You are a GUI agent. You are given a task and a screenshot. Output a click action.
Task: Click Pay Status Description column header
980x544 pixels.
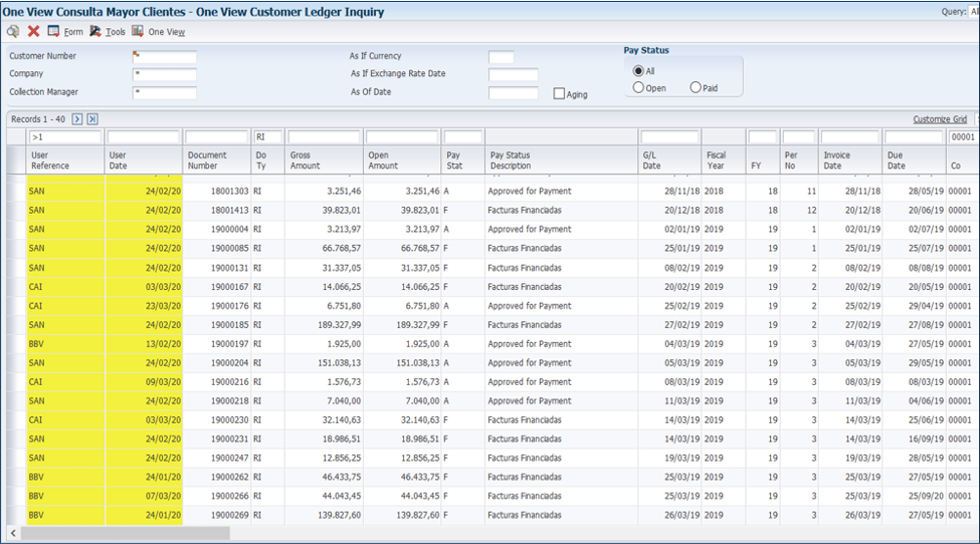point(561,160)
